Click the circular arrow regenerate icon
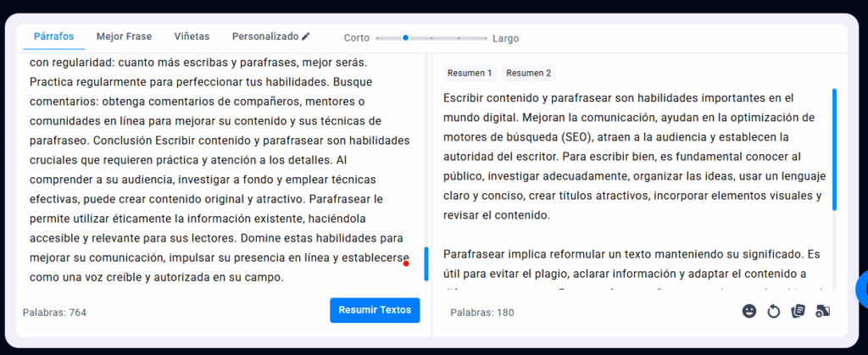Image resolution: width=868 pixels, height=355 pixels. pyautogui.click(x=773, y=311)
